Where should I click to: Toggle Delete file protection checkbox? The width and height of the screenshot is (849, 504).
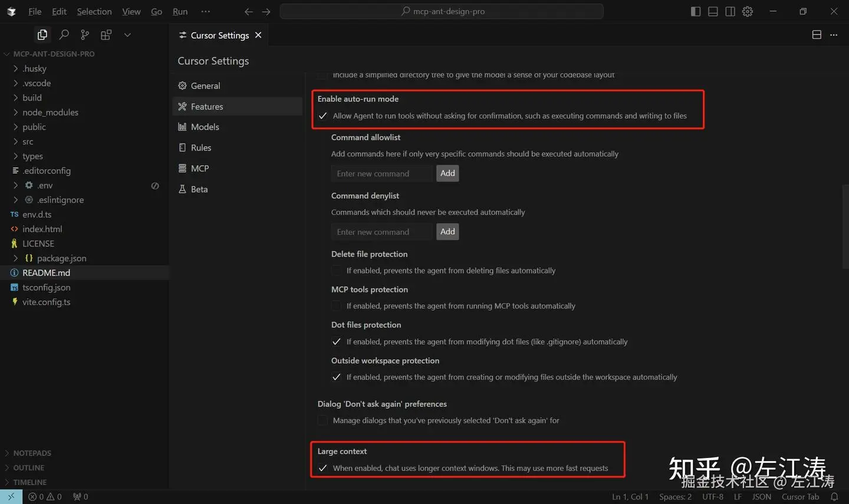(336, 271)
